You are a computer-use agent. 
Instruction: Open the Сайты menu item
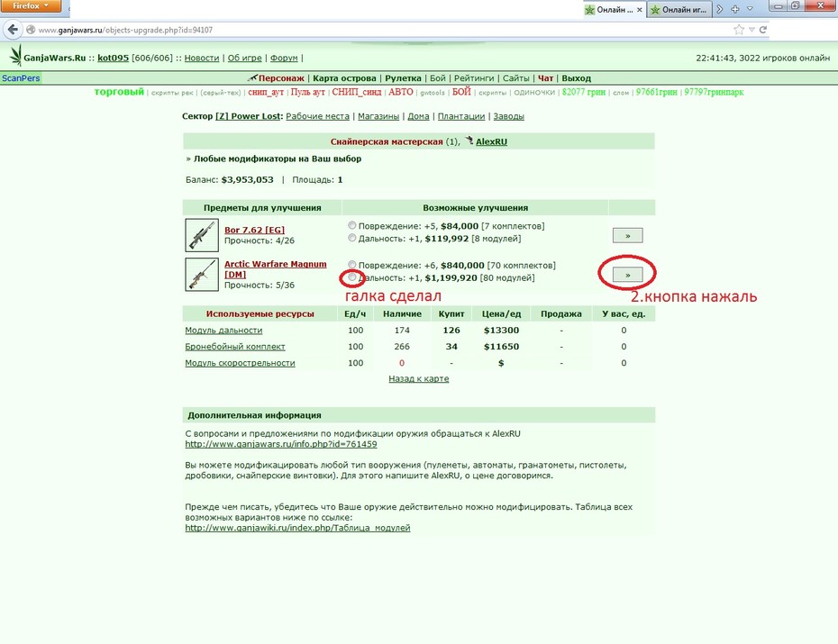coord(515,78)
